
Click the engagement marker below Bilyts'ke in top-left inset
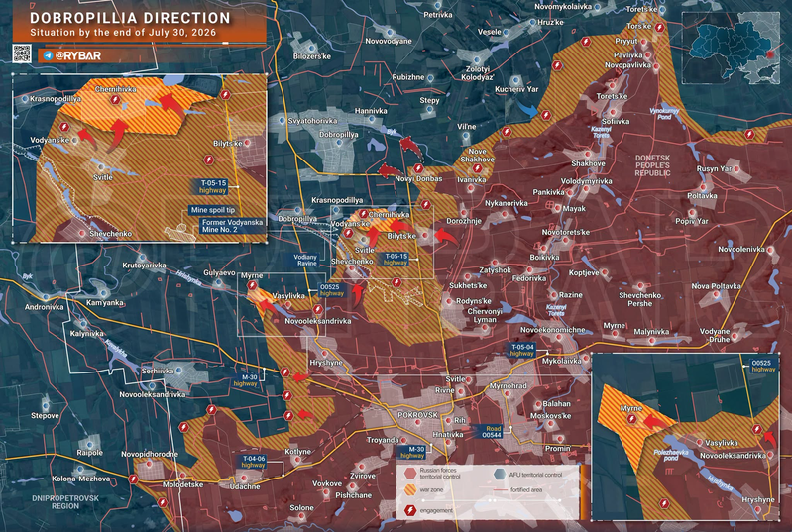tap(208, 160)
